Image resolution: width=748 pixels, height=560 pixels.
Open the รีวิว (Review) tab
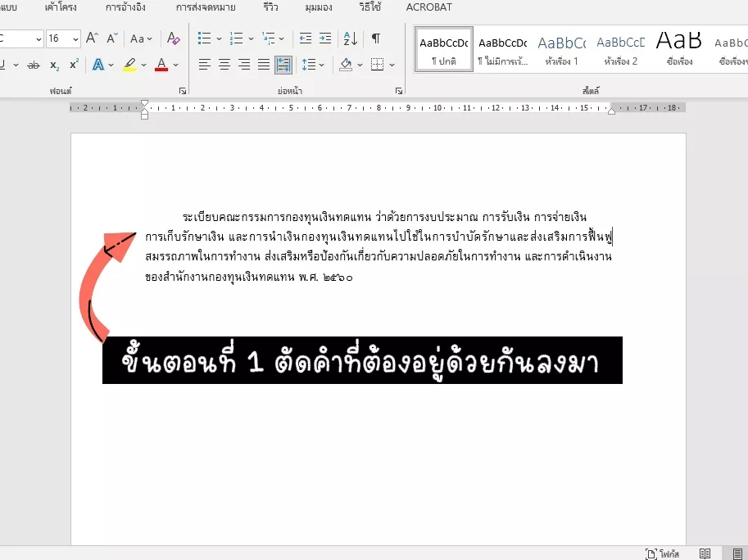[270, 7]
